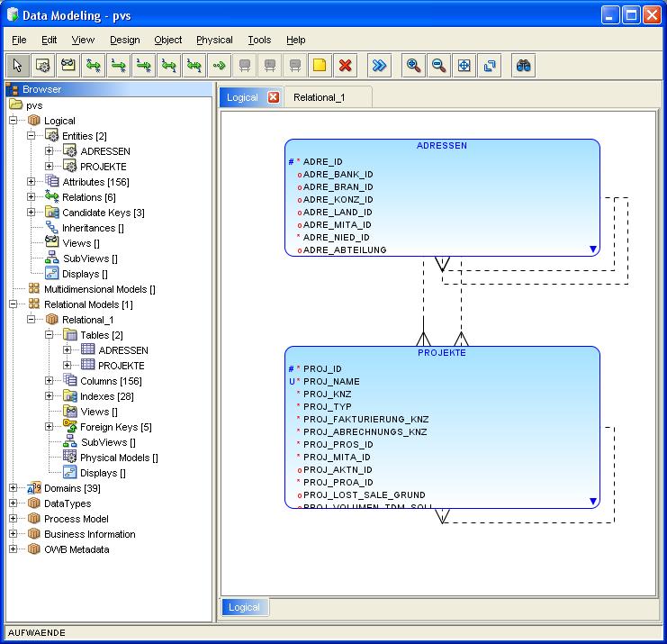The image size is (667, 644).
Task: Expand the Candidate Keys [3] node
Action: [x=31, y=213]
